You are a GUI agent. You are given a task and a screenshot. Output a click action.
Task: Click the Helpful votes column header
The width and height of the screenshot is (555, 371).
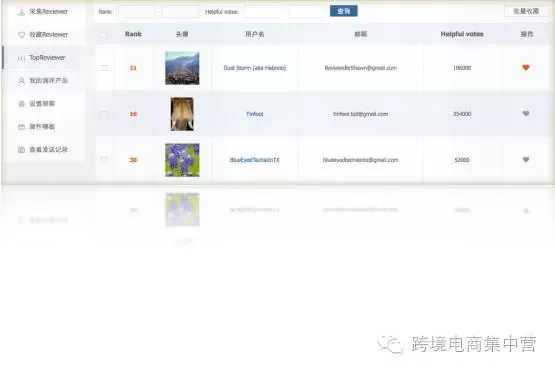(x=462, y=34)
